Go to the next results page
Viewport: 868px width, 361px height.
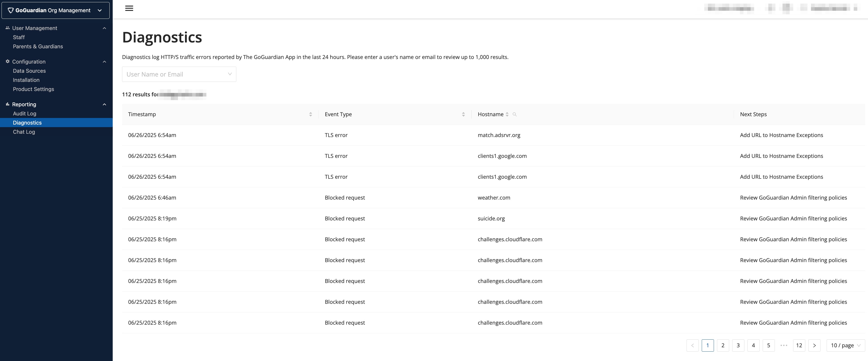coord(814,345)
